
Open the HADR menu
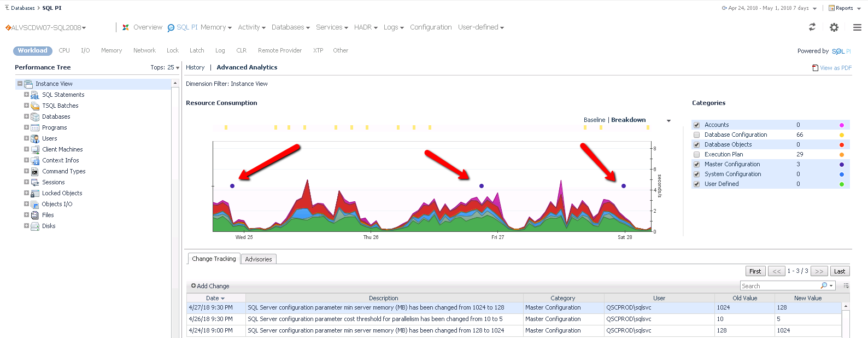[x=365, y=27]
